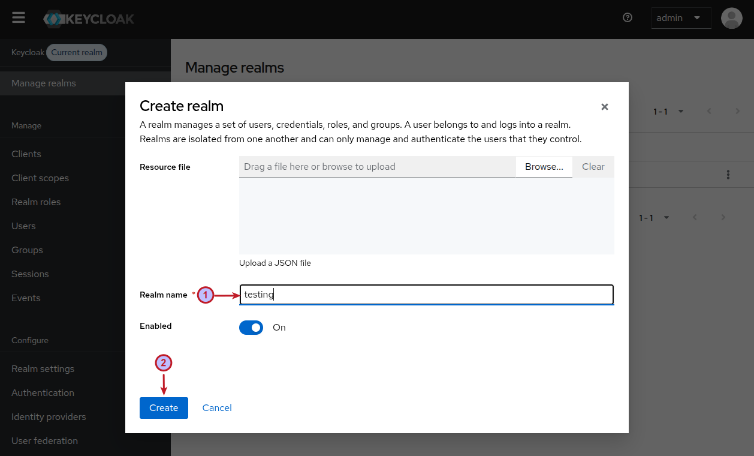Open the hamburger navigation menu
This screenshot has width=754, height=456.
coord(18,18)
